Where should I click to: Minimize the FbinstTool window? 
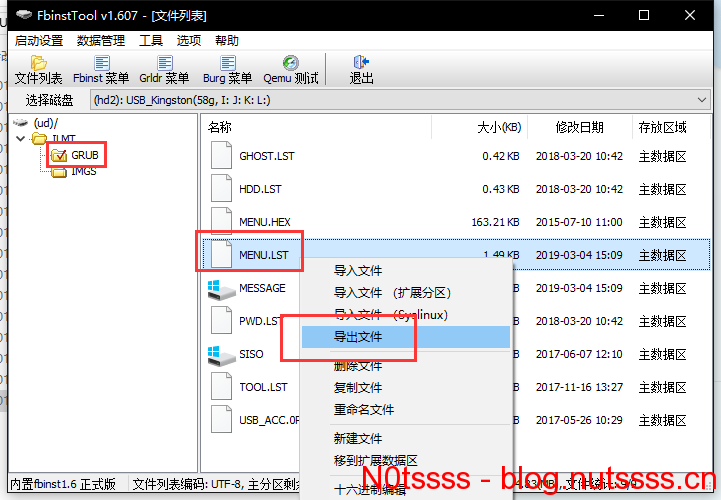tap(599, 15)
